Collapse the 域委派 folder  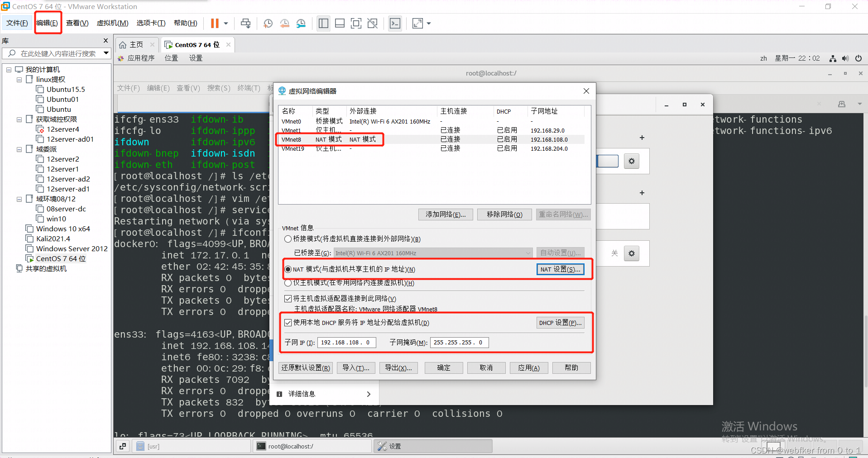(19, 149)
